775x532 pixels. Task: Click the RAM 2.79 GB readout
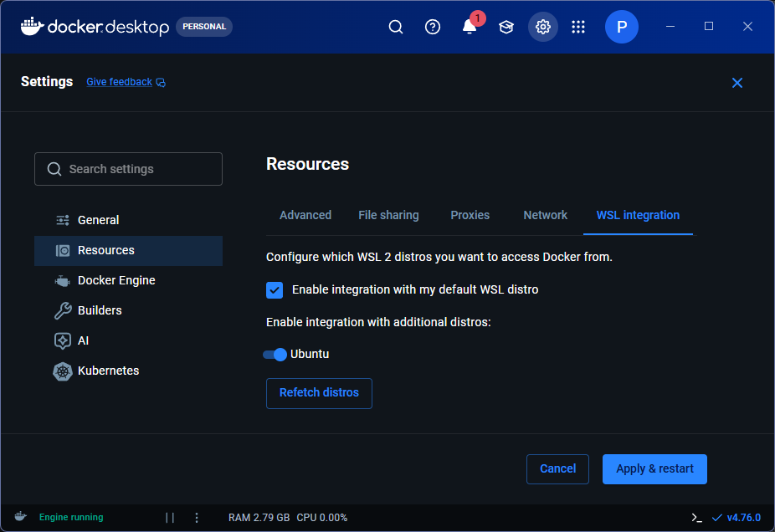(259, 518)
